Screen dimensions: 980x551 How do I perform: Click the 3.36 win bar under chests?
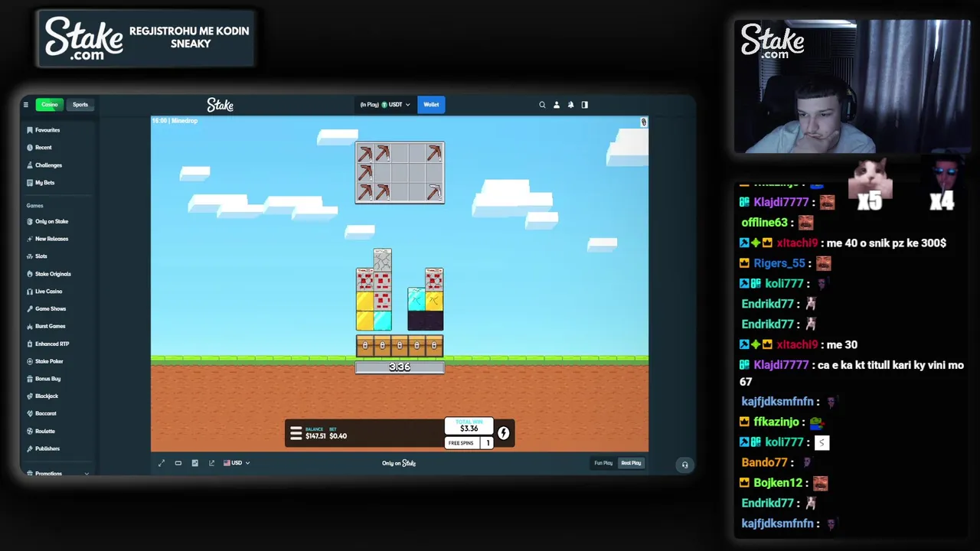pos(400,367)
